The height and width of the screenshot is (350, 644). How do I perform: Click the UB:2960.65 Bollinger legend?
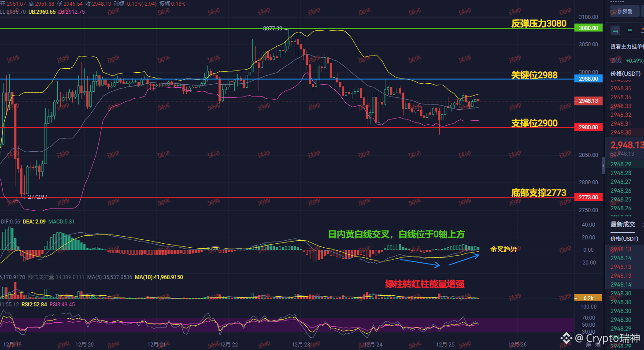tap(42, 12)
